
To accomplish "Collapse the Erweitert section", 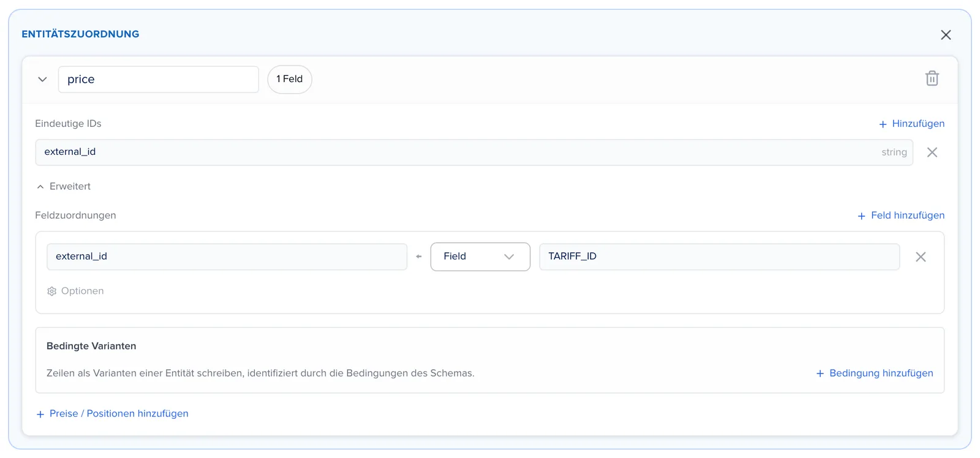I will pos(64,187).
